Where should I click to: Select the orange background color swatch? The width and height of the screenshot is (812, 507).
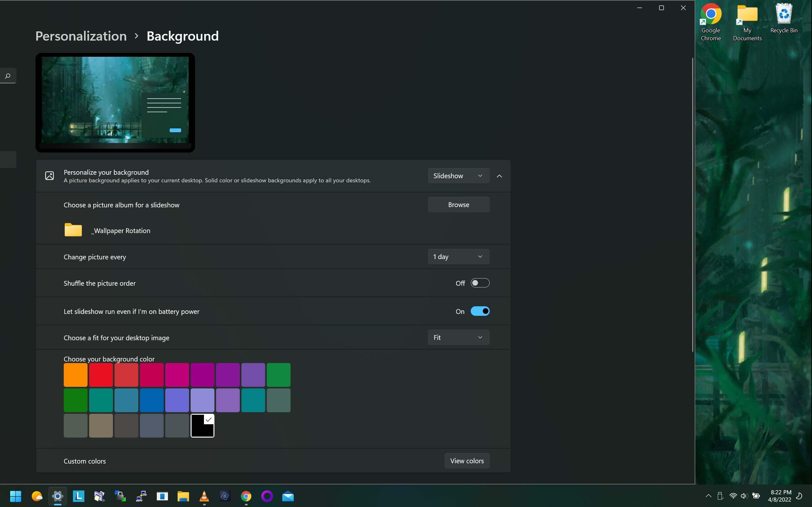click(x=75, y=375)
